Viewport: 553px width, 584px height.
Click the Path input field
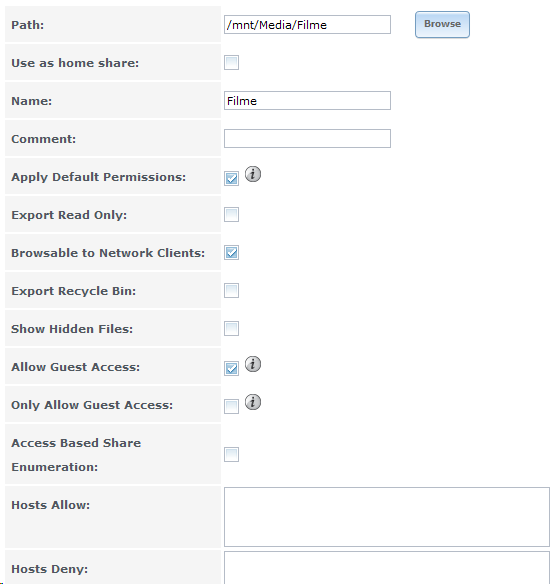point(307,25)
